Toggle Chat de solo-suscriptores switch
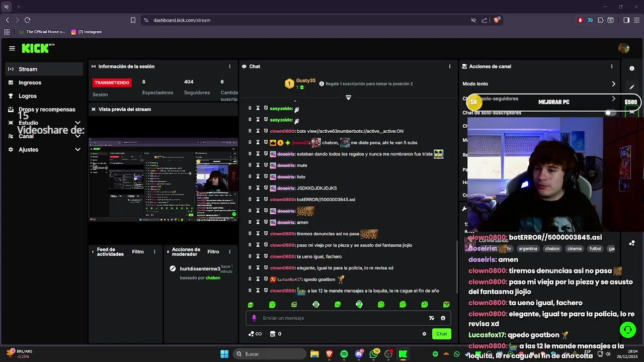This screenshot has width=644, height=362. (x=610, y=113)
